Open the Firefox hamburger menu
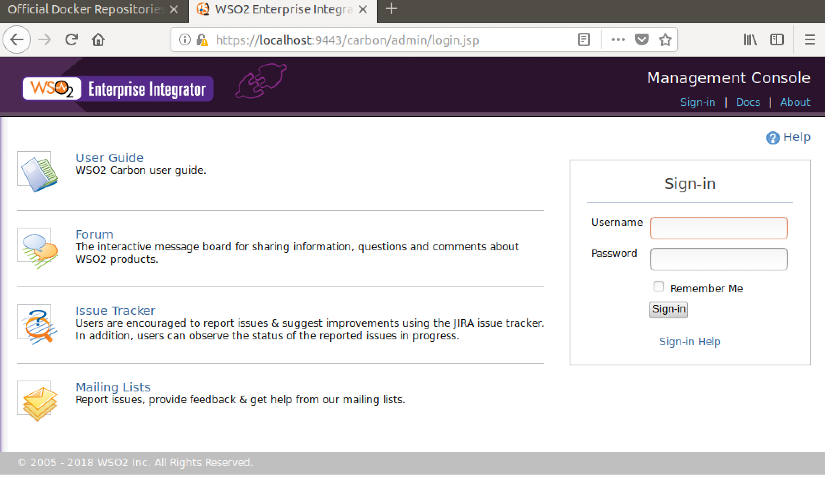This screenshot has width=825, height=504. click(809, 40)
